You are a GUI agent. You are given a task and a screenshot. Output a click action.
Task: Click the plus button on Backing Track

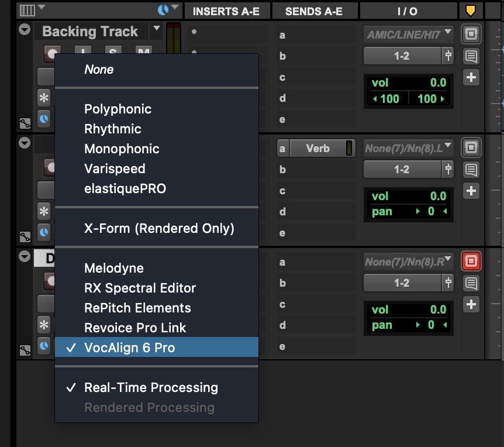pos(471,77)
